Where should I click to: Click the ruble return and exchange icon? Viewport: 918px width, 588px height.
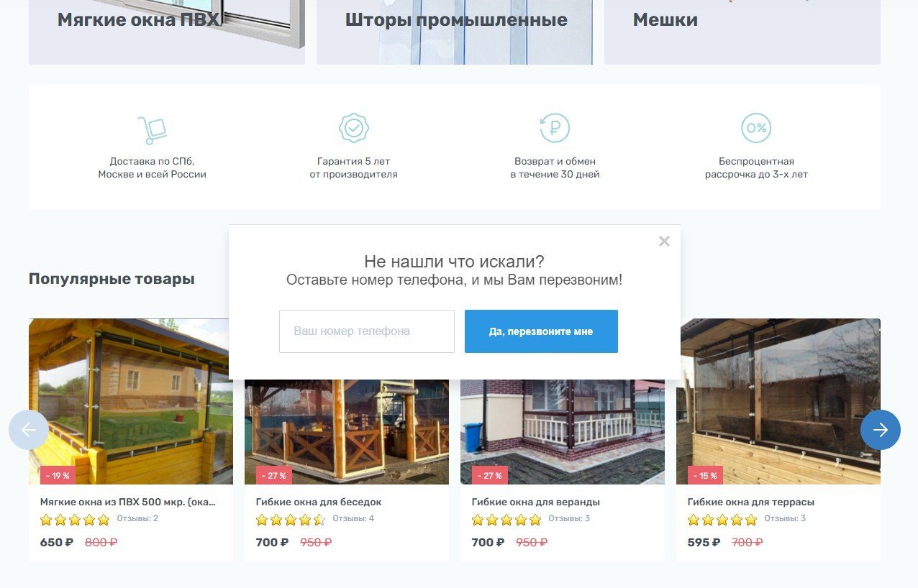pyautogui.click(x=555, y=128)
